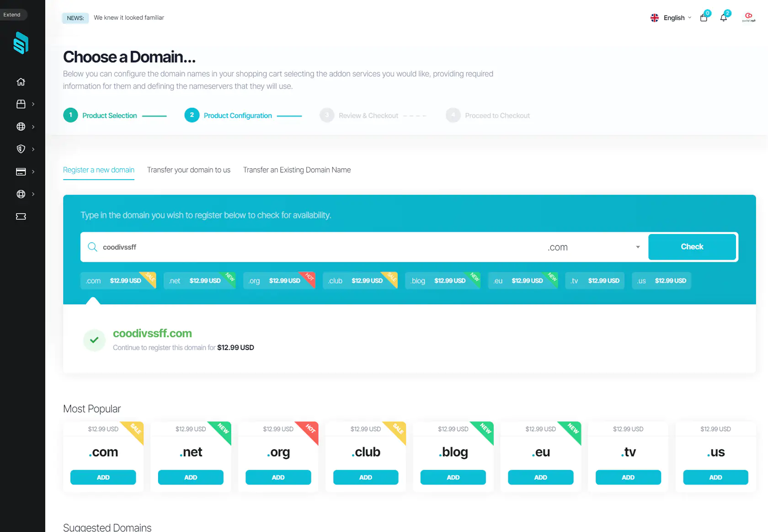The image size is (768, 532).
Task: Click the search magnifier icon in domain field
Action: click(92, 247)
